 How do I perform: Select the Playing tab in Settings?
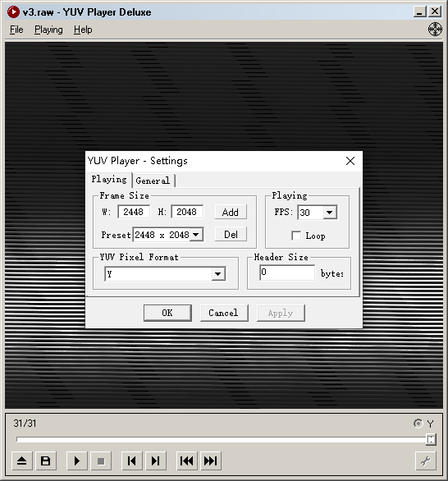[x=109, y=179]
